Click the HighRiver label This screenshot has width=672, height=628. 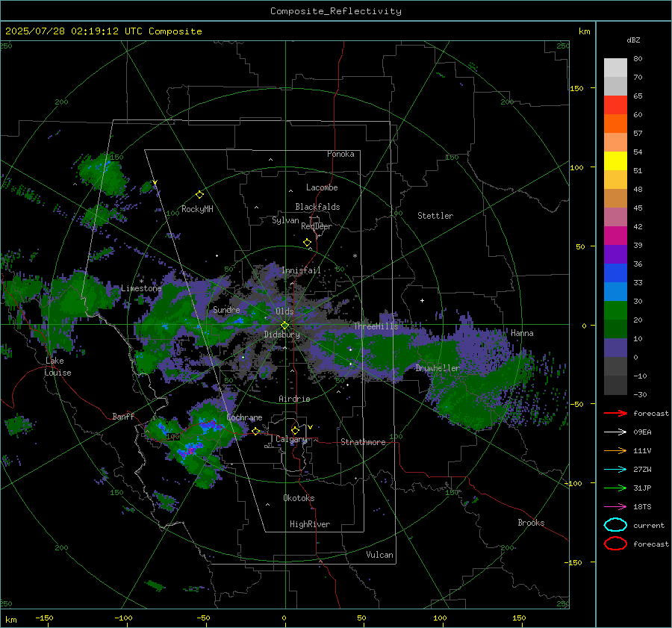[x=310, y=524]
